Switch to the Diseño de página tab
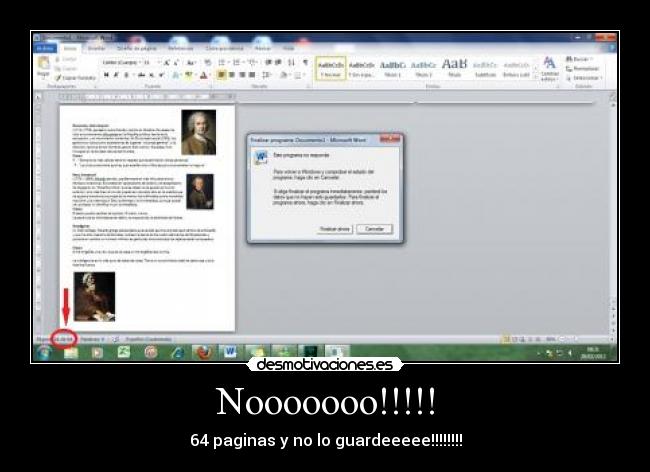 point(137,48)
